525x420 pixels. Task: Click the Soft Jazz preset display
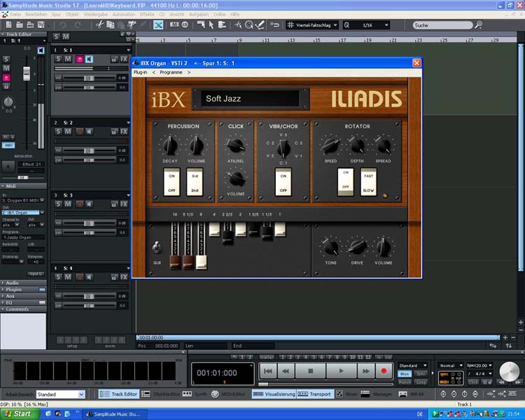[x=250, y=99]
